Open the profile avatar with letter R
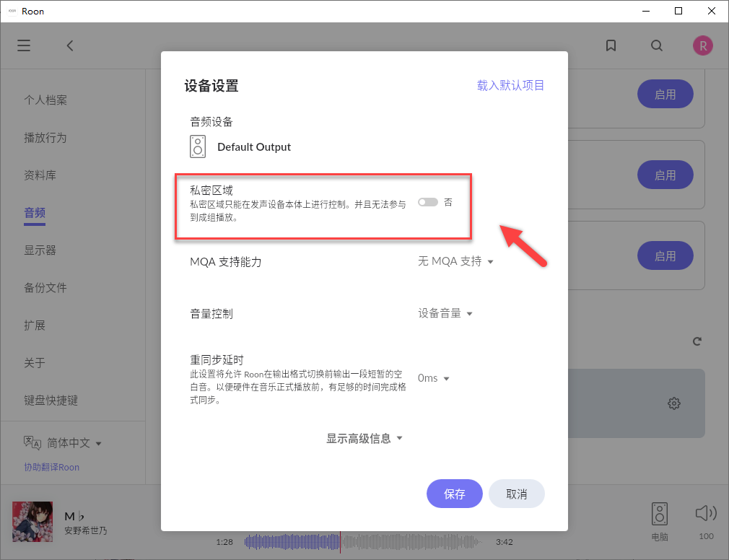The image size is (729, 560). click(702, 45)
